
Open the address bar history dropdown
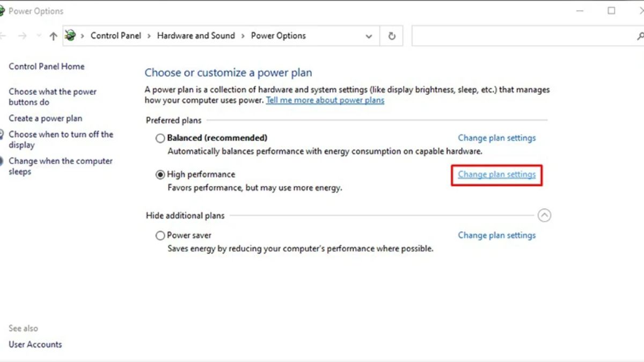point(369,36)
